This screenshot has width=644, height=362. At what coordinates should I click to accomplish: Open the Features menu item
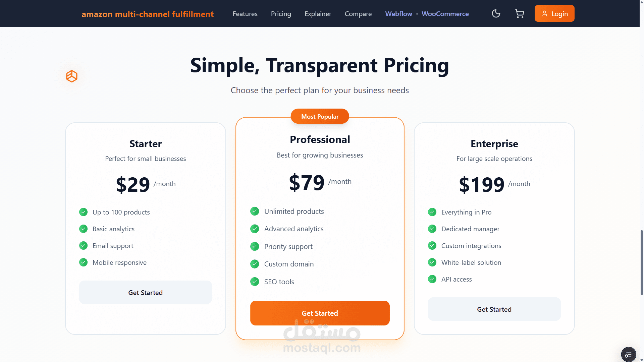coord(245,14)
